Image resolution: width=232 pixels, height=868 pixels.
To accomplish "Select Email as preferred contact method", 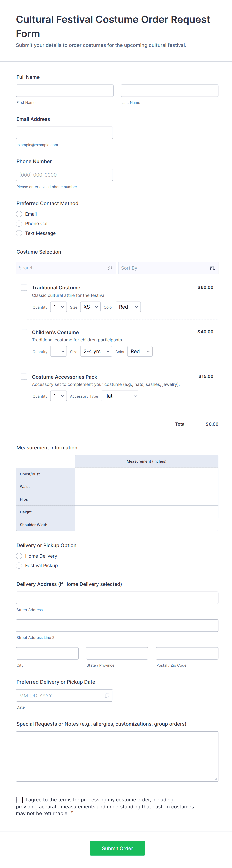I will coord(19,214).
